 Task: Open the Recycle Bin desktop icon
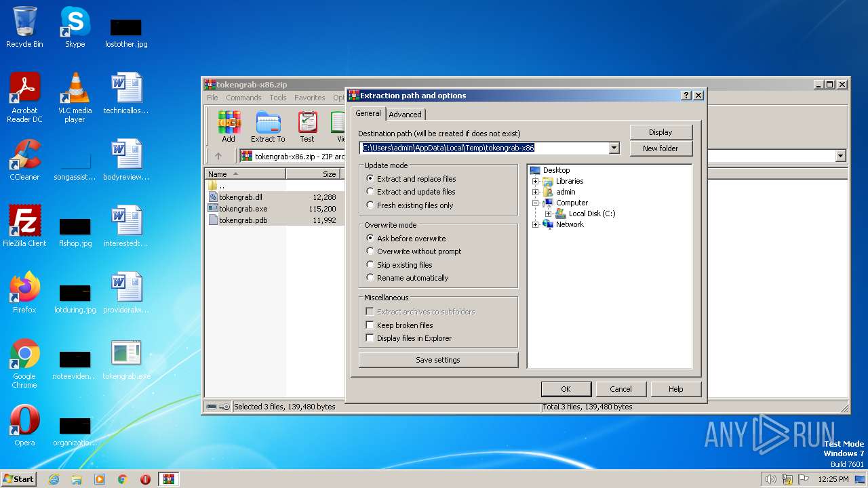click(24, 27)
